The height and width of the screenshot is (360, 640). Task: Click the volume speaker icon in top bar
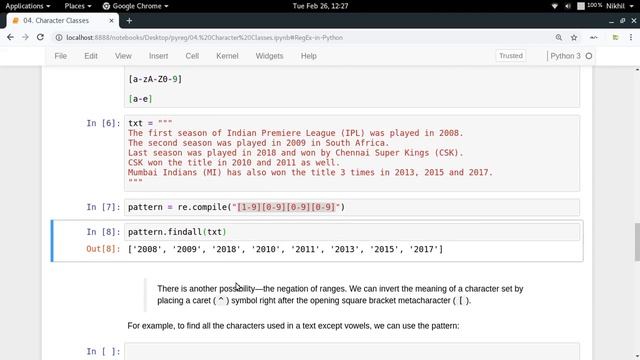click(x=568, y=6)
